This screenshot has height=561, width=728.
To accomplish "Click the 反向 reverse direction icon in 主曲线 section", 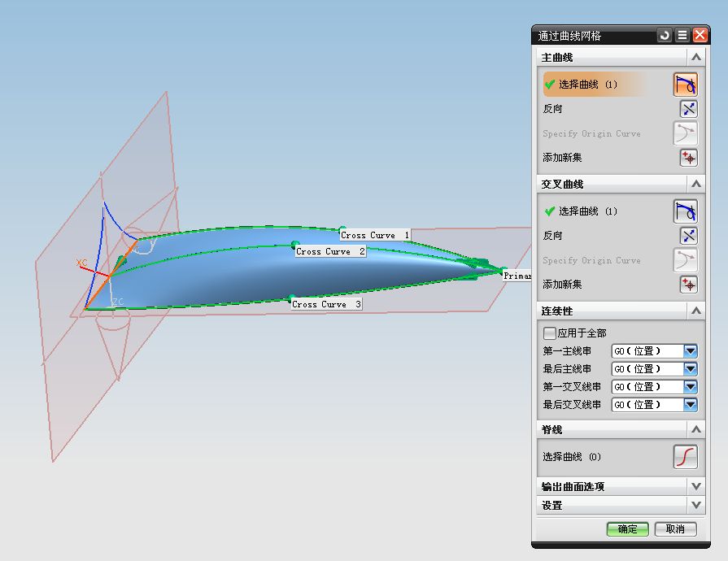I will (x=688, y=109).
